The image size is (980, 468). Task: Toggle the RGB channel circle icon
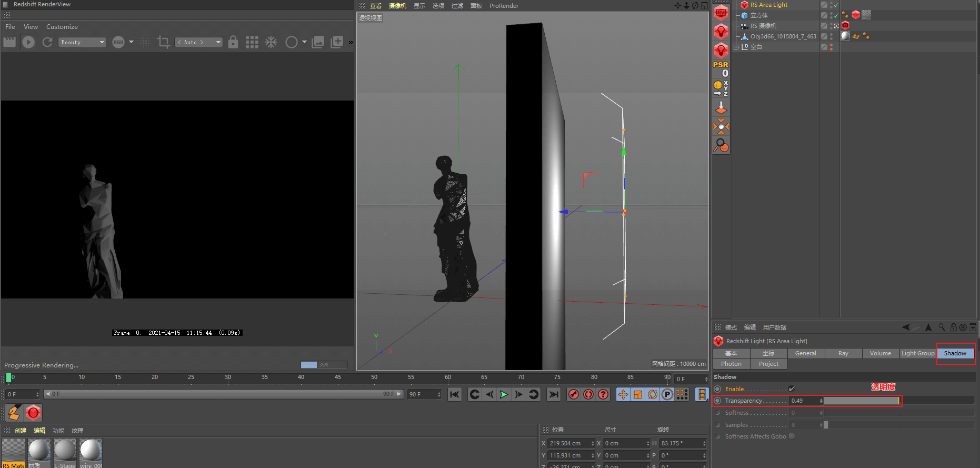coord(118,42)
